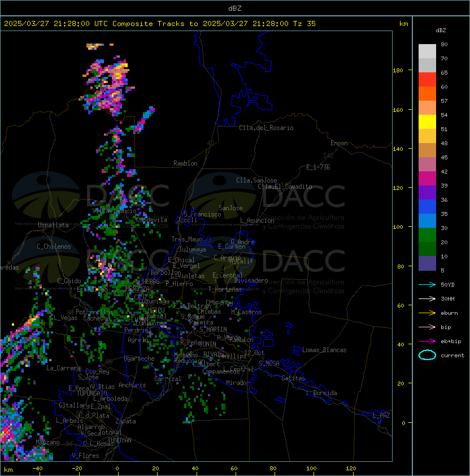Image resolution: width=470 pixels, height=476 pixels.
Task: Click the 'TUNUYAN' map label
Action: pyautogui.click(x=120, y=440)
